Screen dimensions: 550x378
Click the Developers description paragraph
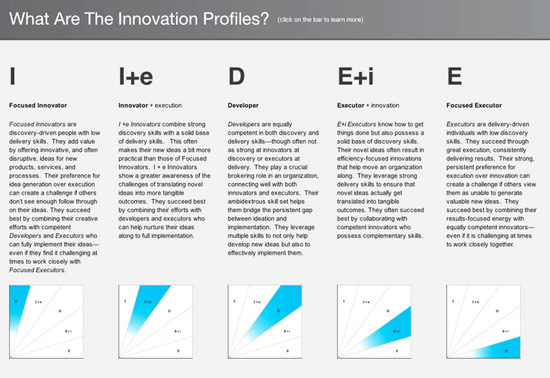pos(273,188)
